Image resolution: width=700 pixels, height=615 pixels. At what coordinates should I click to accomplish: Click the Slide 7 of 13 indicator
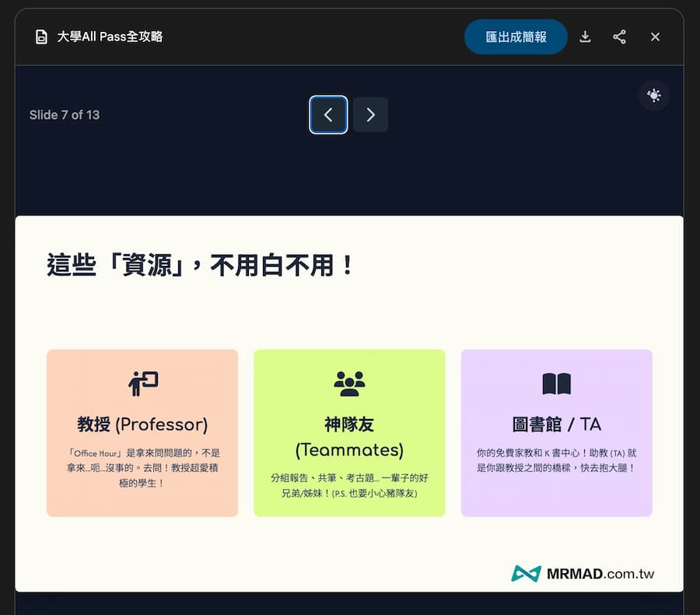point(65,114)
